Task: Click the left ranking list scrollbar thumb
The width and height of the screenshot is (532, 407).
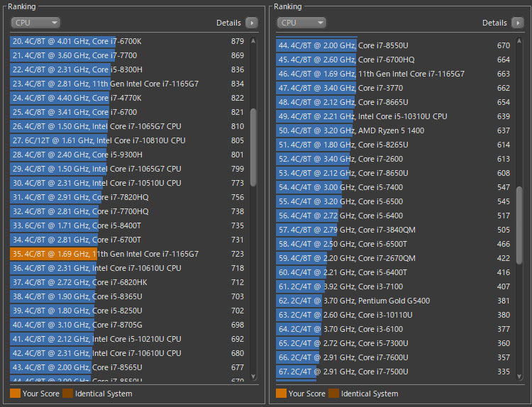Action: (x=253, y=147)
